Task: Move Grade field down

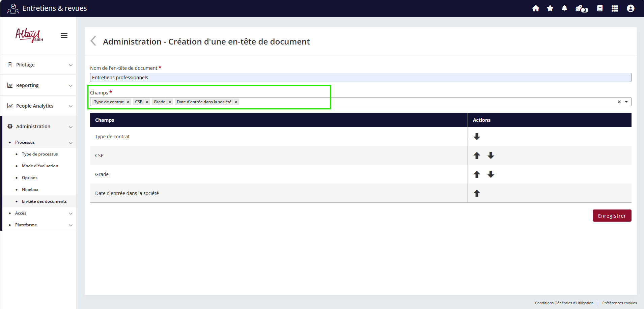Action: point(491,174)
